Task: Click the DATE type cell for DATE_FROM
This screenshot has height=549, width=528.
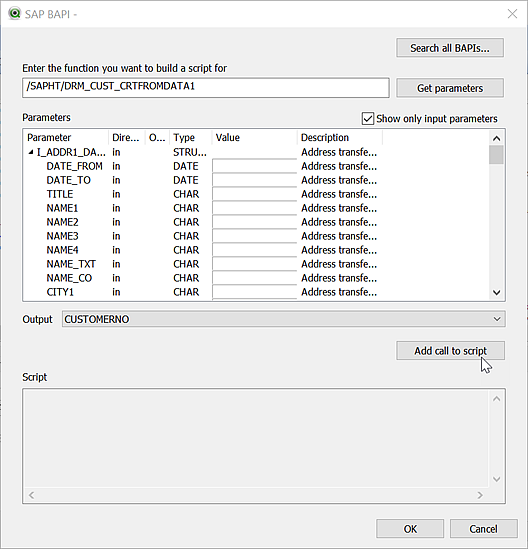Action: click(x=186, y=166)
